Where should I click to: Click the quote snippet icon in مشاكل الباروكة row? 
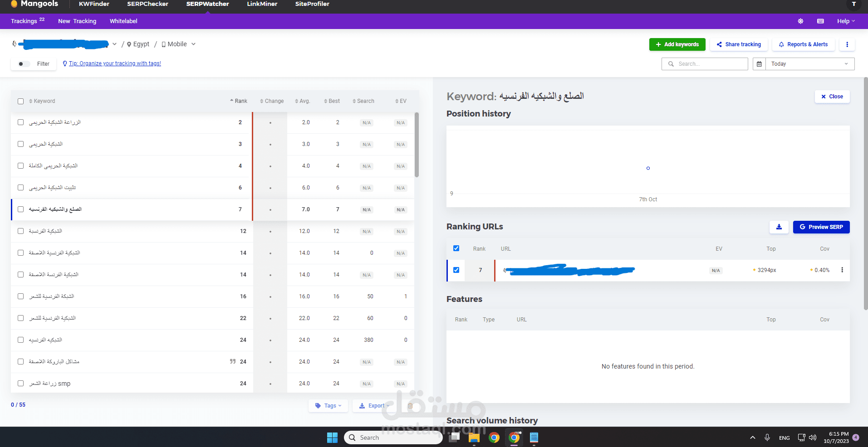click(233, 361)
